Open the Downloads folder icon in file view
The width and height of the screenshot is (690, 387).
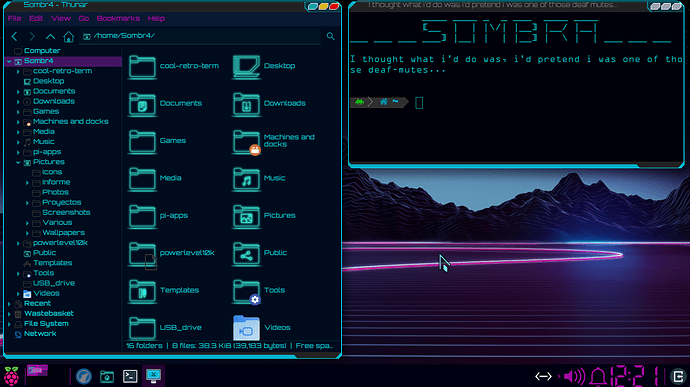click(246, 104)
